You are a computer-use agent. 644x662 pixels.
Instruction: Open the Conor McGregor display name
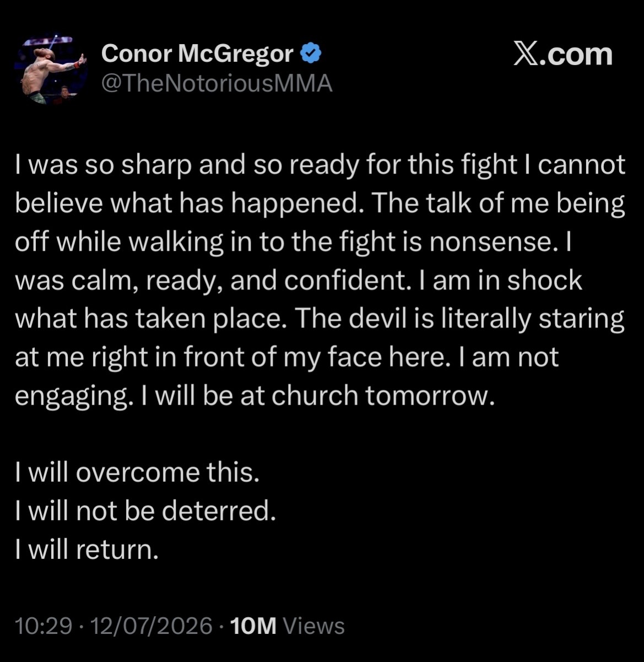197,53
